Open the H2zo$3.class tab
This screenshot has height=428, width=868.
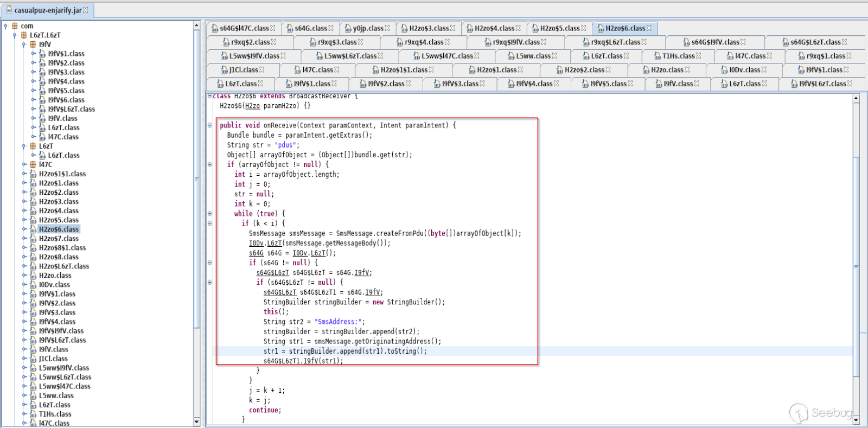coord(429,28)
